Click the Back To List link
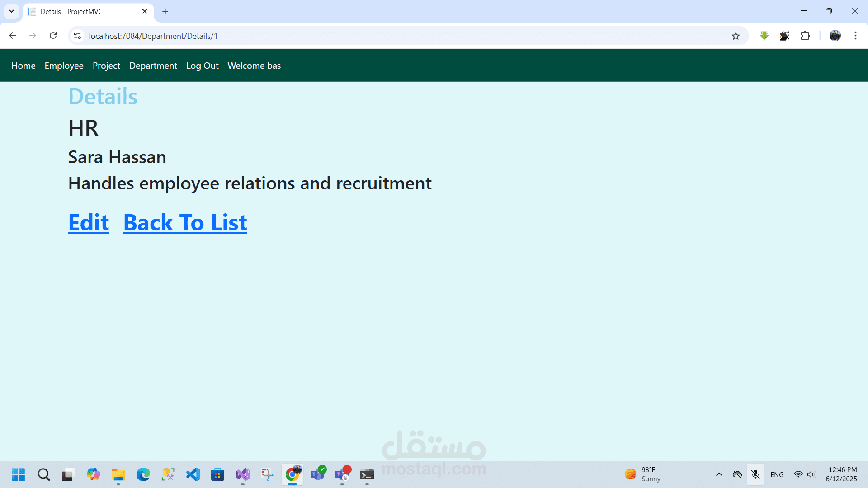The image size is (868, 488). (185, 222)
